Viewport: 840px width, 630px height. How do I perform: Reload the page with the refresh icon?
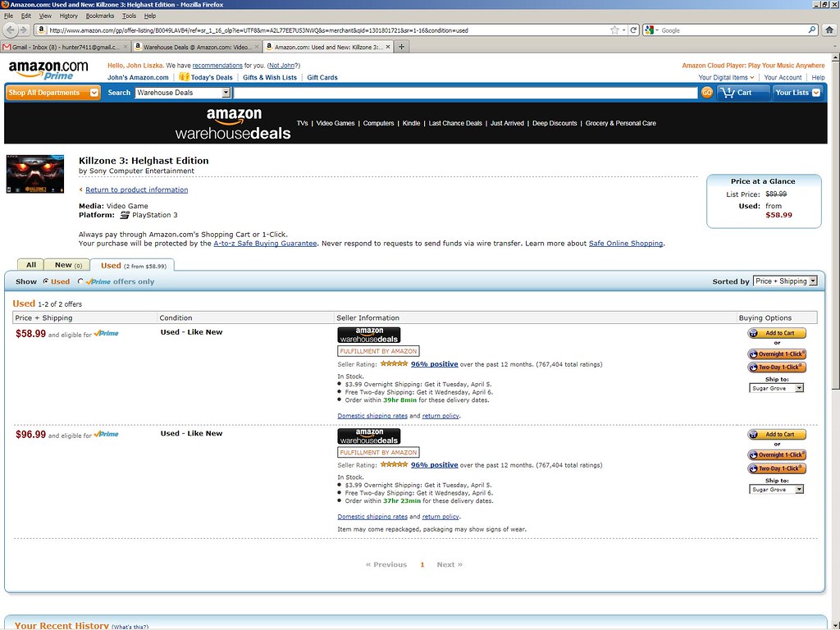click(633, 30)
